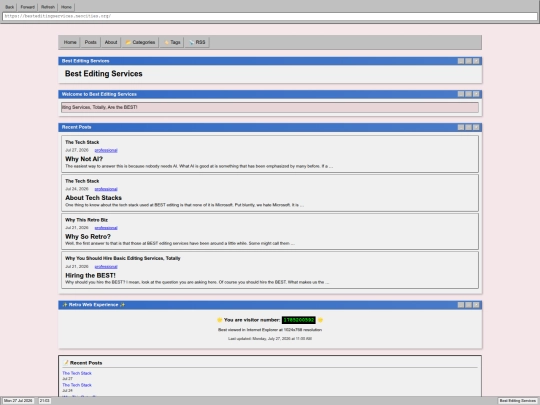Reload the page with Refresh
The width and height of the screenshot is (540, 405).
48,7
